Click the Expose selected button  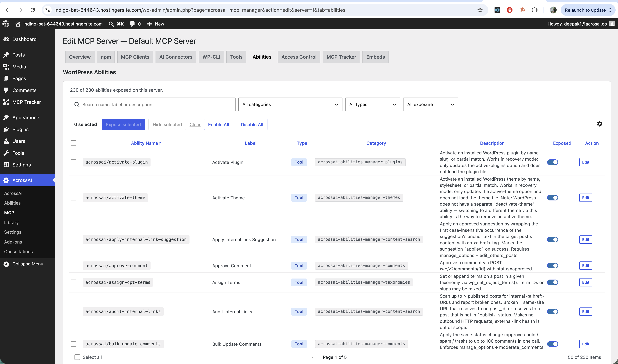(123, 125)
